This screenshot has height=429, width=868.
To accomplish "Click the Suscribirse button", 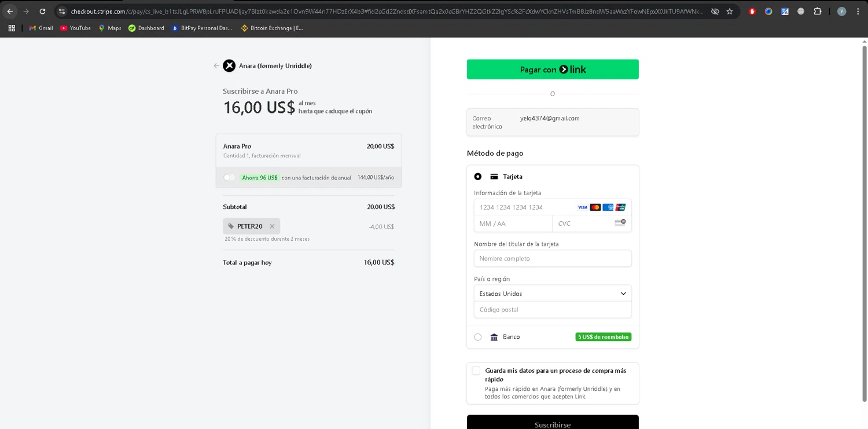I will [x=553, y=423].
